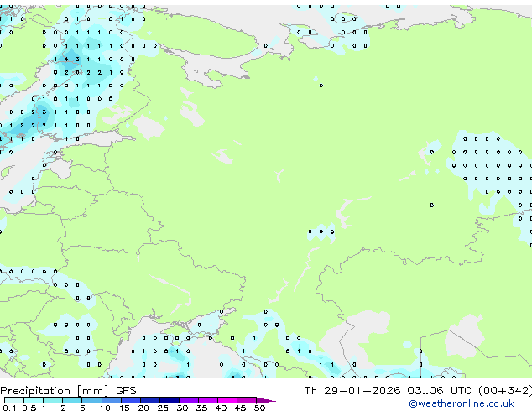Image resolution: width=532 pixels, height=411 pixels.
Task: Click the above-50 mm arrow tip swatch
Action: click(x=266, y=400)
